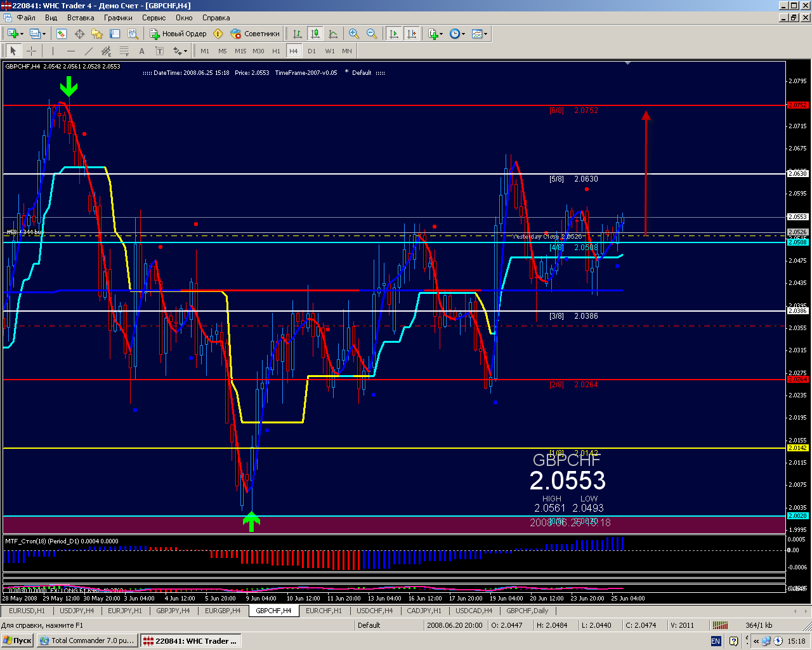
Task: Click the Советники button
Action: click(255, 34)
